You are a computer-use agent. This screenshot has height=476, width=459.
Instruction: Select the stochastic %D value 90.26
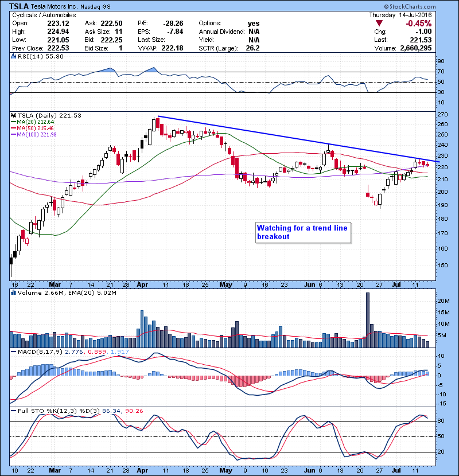pyautogui.click(x=134, y=411)
